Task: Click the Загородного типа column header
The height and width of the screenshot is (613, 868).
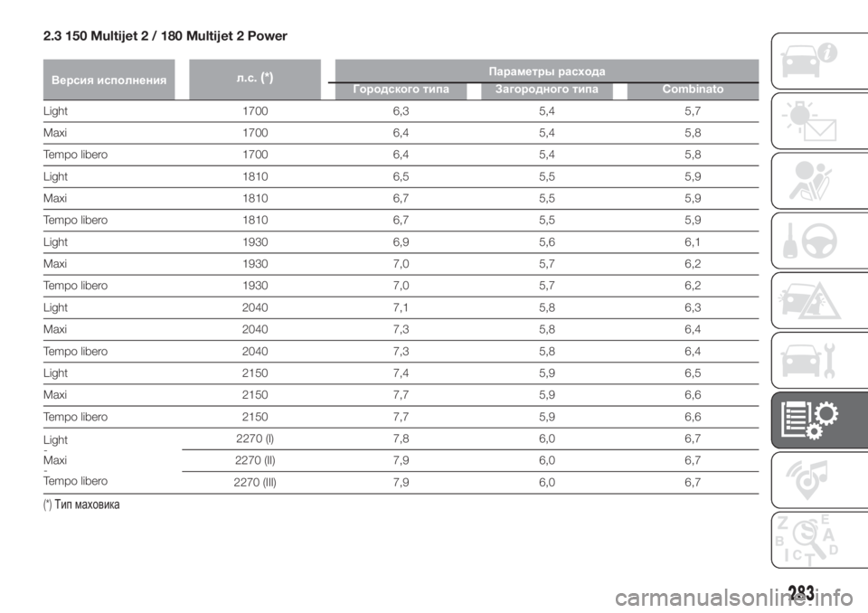Action: (547, 90)
